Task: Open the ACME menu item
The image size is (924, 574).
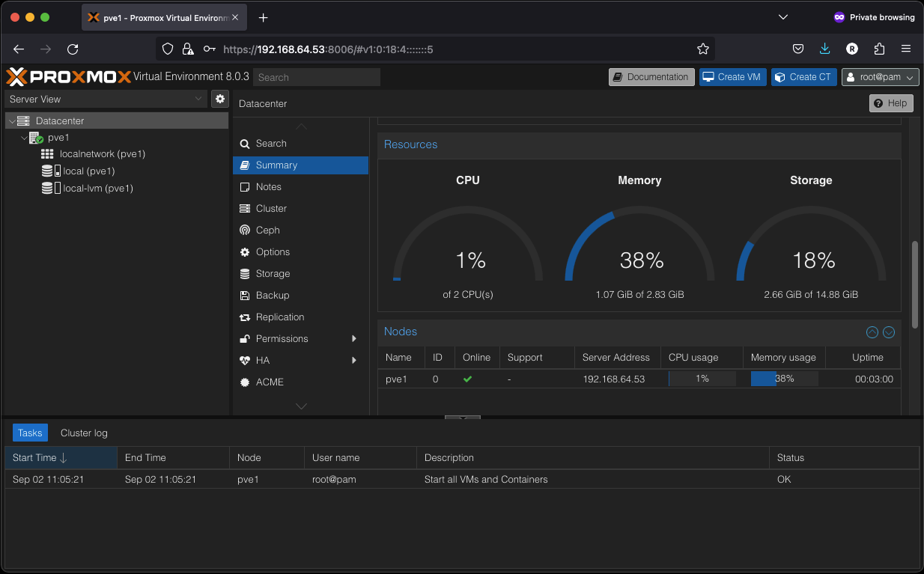Action: [300, 382]
